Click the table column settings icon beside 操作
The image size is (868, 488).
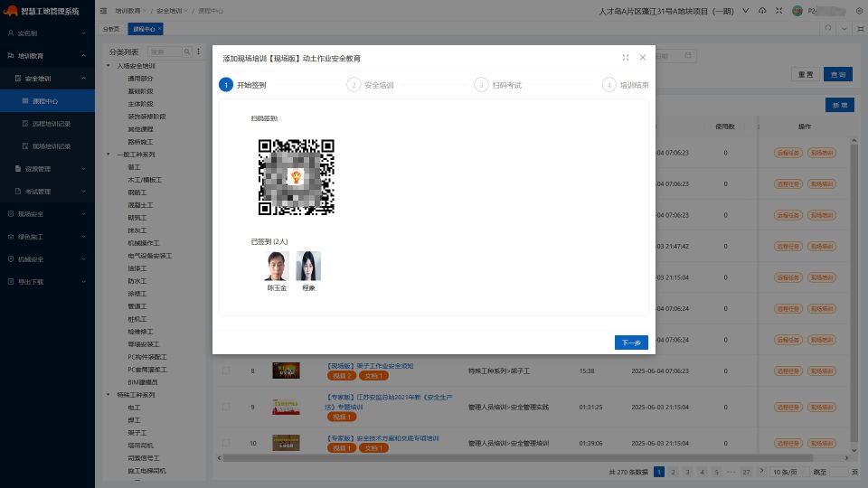point(758,127)
